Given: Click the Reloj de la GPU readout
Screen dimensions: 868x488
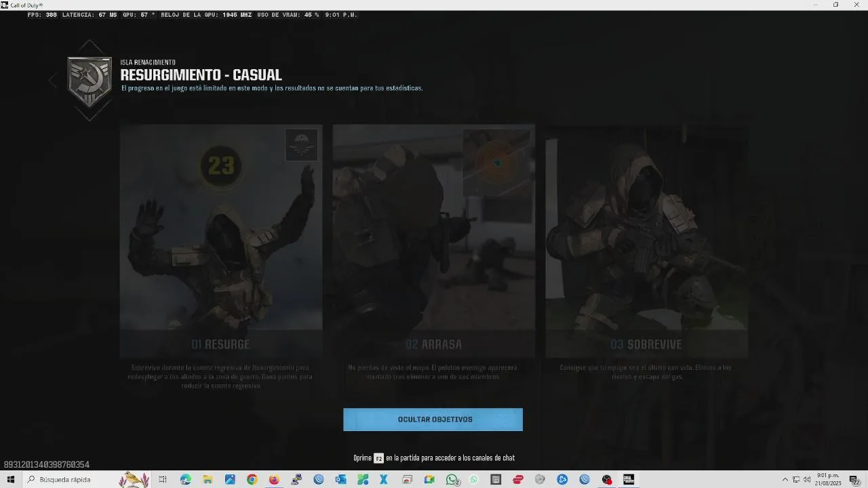Looking at the screenshot, I should tap(206, 15).
